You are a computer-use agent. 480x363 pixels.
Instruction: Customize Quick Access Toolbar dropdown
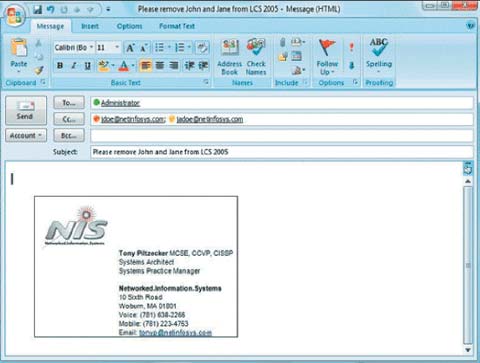[x=108, y=10]
